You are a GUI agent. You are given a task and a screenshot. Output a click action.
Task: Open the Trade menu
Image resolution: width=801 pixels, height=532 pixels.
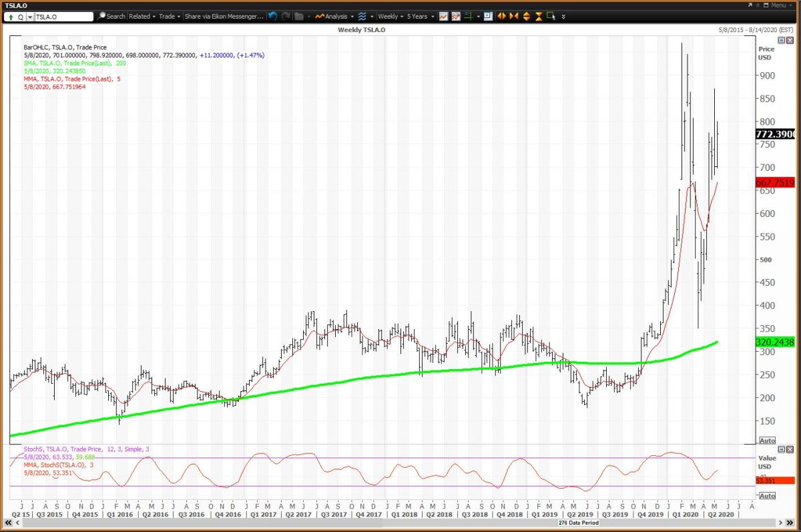click(x=169, y=16)
